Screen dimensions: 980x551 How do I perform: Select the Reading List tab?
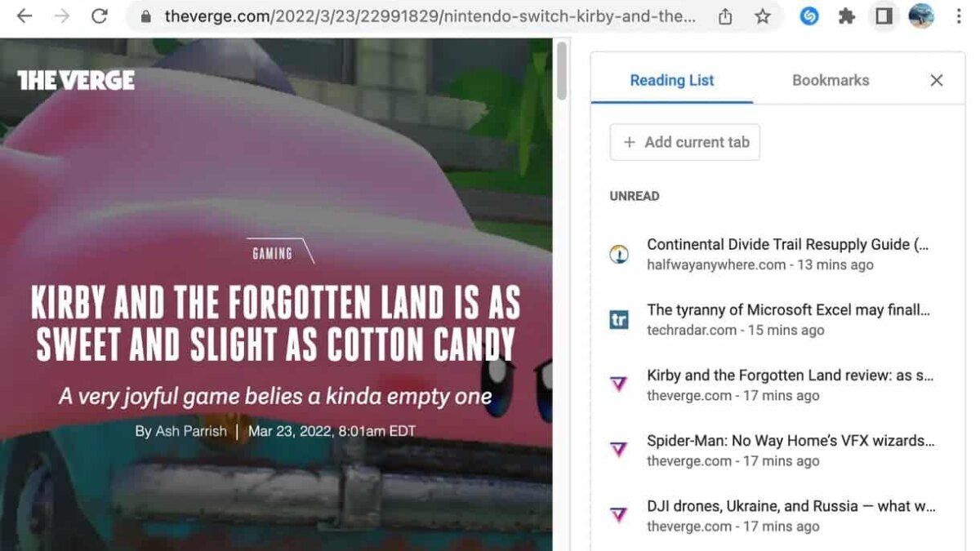click(671, 80)
